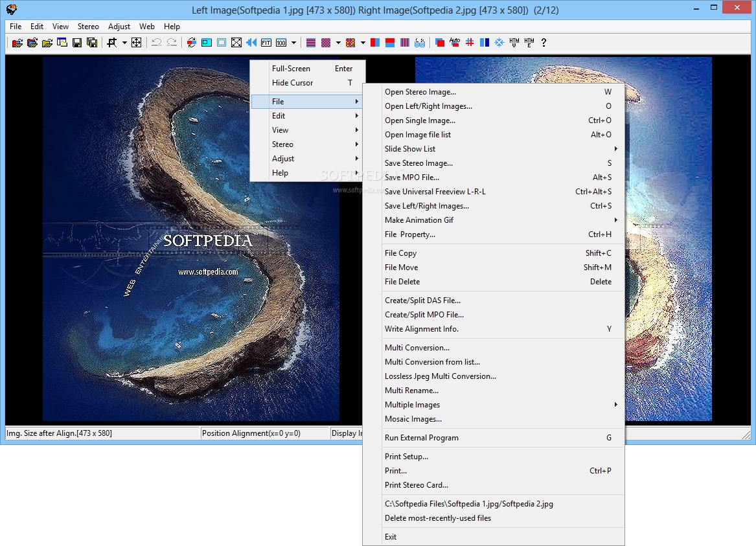Click the HTM E icon
756x546 pixels.
pyautogui.click(x=529, y=42)
